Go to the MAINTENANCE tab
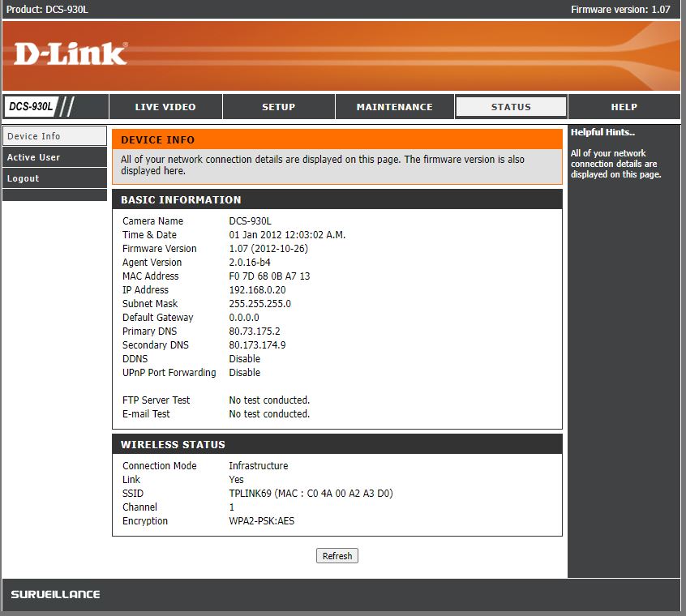686x616 pixels. pyautogui.click(x=395, y=107)
